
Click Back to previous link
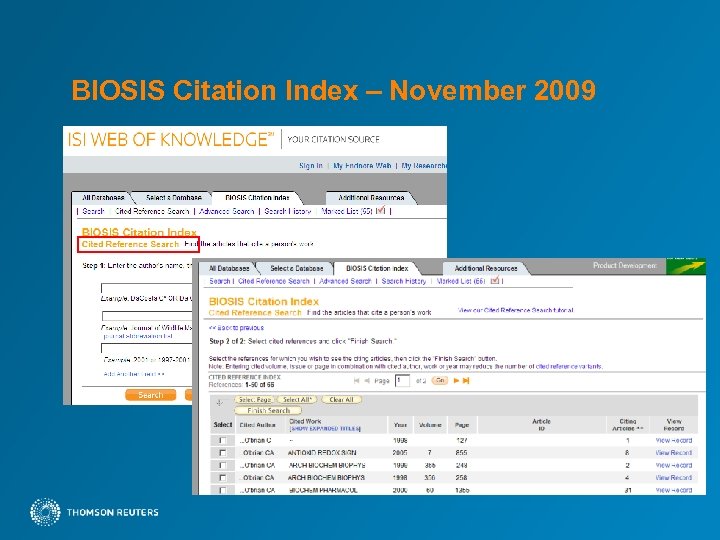pyautogui.click(x=236, y=328)
